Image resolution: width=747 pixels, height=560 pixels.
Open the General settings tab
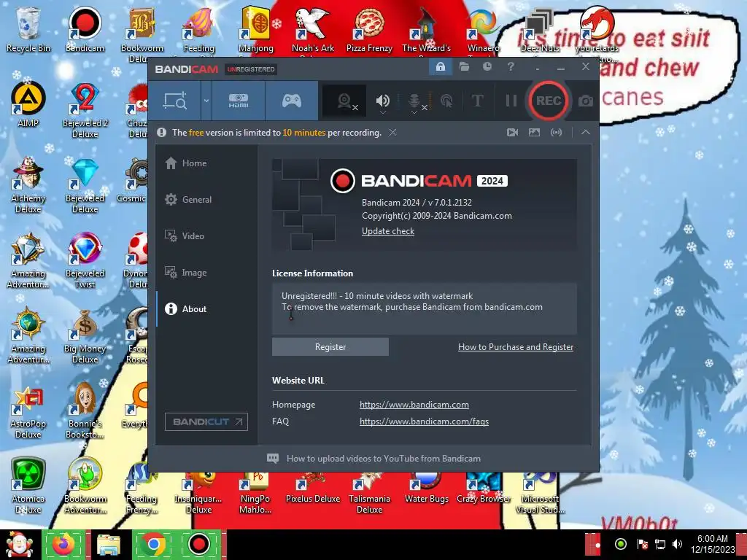pyautogui.click(x=207, y=200)
